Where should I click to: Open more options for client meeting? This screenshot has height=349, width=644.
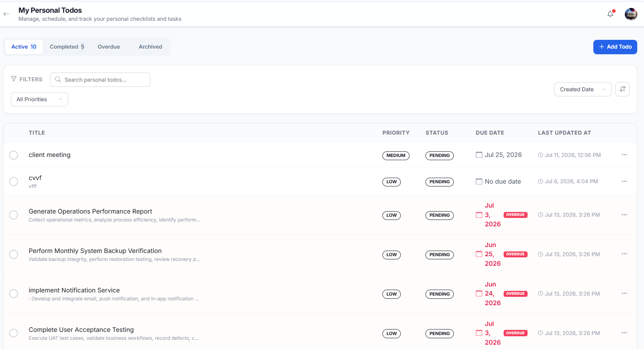[624, 155]
